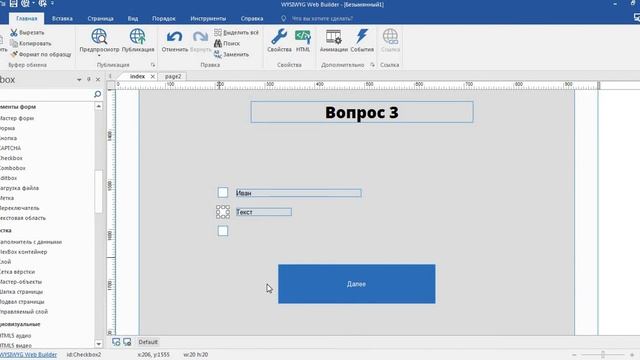This screenshot has width=640, height=360.
Task: Click the second breakpoint icon left of Default
Action: click(127, 342)
